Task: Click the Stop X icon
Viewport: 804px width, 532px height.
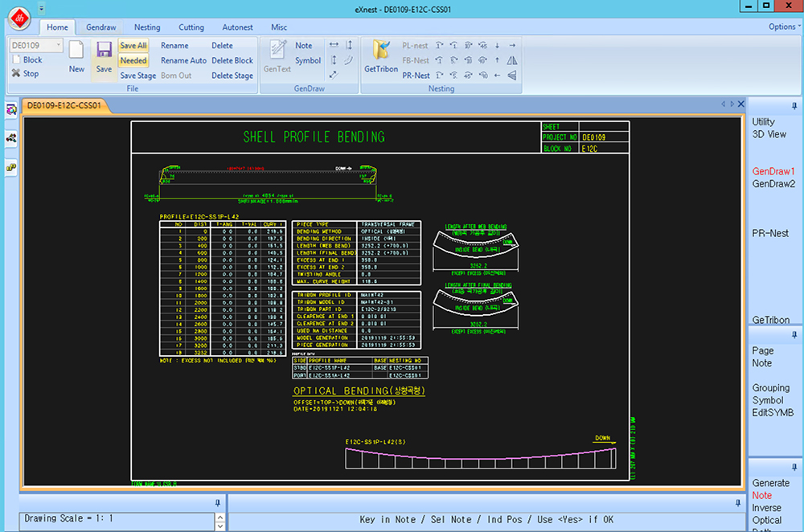Action: [x=15, y=74]
